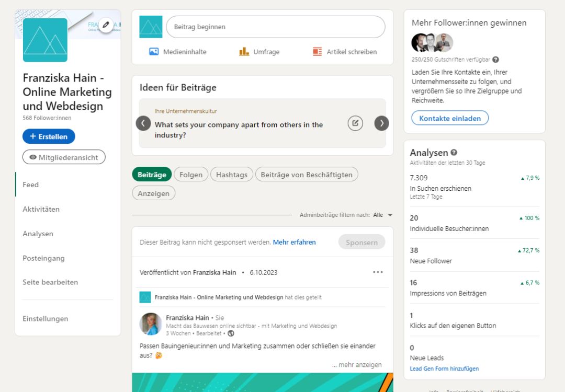Select the Folgen filter tab
Image resolution: width=565 pixels, height=392 pixels.
point(191,175)
